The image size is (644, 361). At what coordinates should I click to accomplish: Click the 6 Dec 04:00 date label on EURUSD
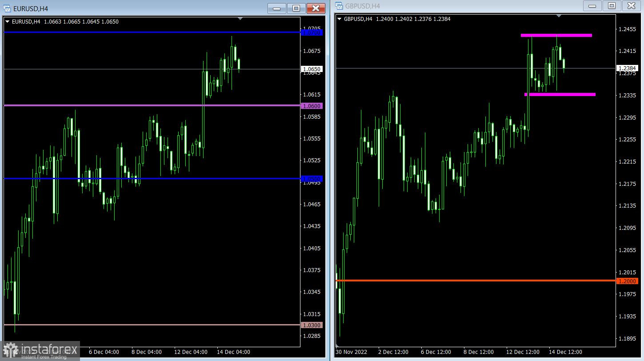(105, 352)
